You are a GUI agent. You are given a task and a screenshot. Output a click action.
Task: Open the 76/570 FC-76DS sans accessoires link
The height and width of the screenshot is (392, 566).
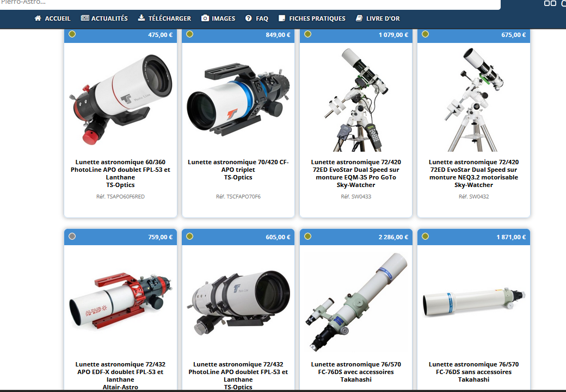pyautogui.click(x=473, y=372)
